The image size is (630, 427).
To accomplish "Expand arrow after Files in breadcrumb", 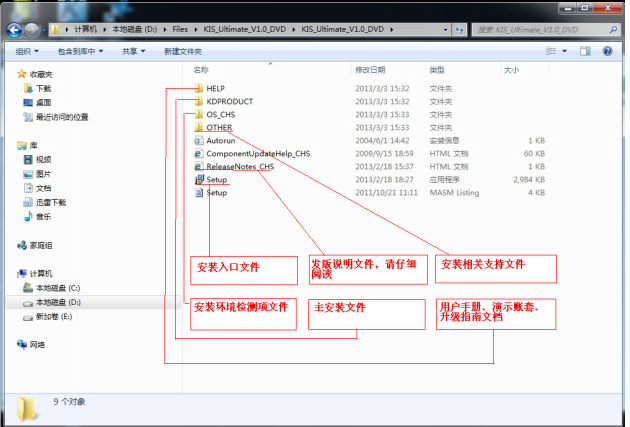I will 196,29.
